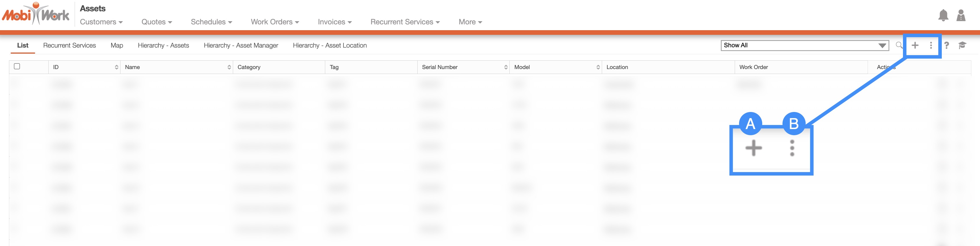Open the More menu
Viewport: 980px width, 246px height.
point(470,22)
